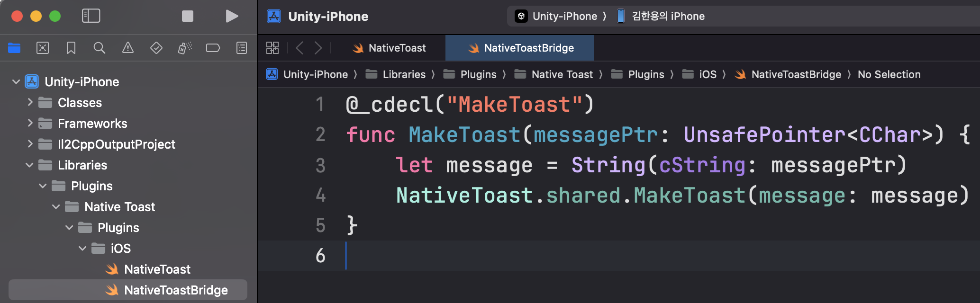Click line number 5 in the gutter
Viewport: 980px width, 303px height.
coord(320,225)
